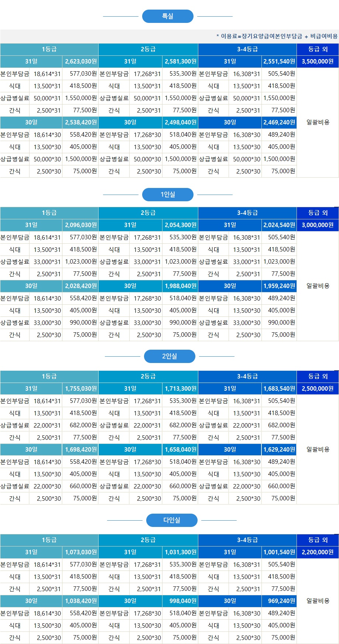Click the 이용료 footnote text at top
The image size is (339, 644).
[x=277, y=36]
